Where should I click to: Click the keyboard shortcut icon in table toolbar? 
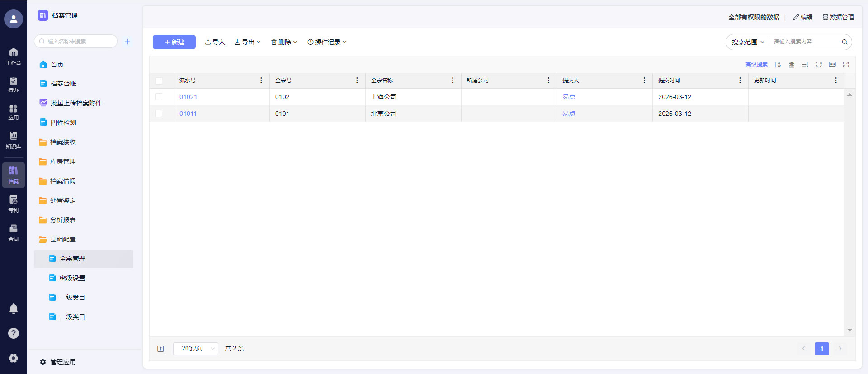pyautogui.click(x=832, y=65)
